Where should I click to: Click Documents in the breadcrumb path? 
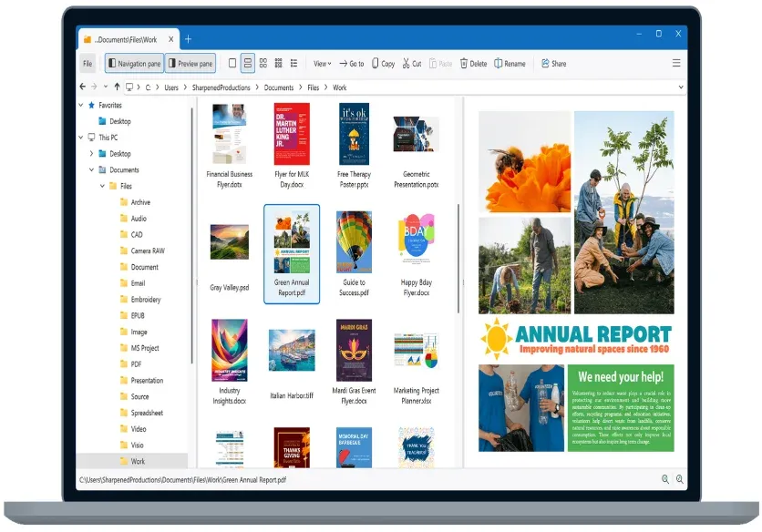279,87
